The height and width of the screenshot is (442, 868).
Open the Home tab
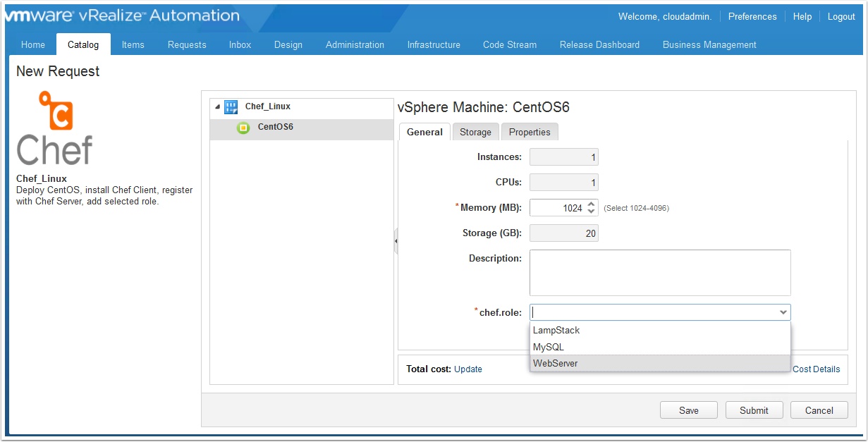point(33,44)
